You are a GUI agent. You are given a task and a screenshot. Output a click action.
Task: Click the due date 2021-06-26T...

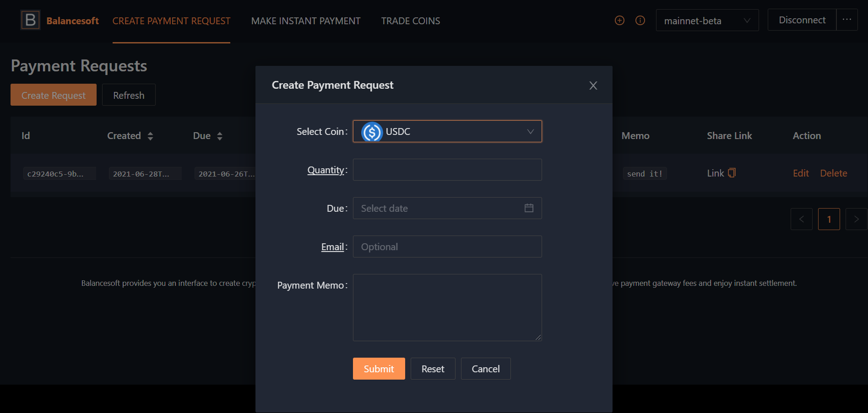click(x=225, y=174)
